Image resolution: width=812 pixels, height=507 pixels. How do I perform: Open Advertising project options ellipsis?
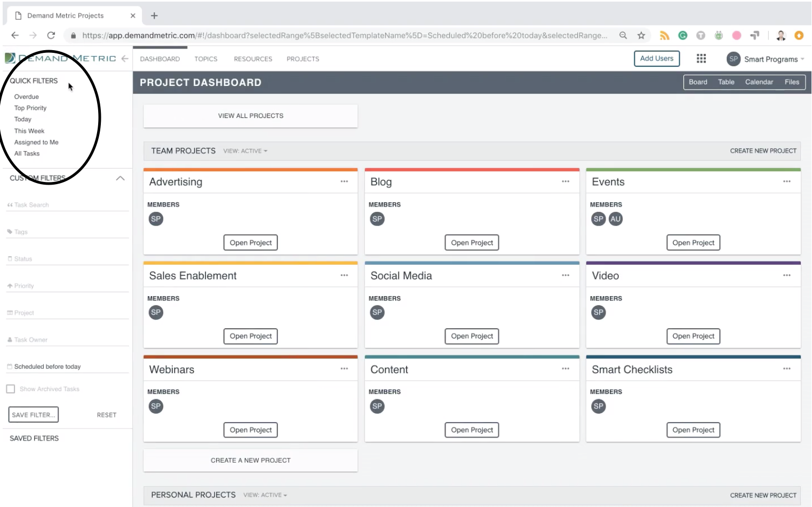click(x=344, y=181)
